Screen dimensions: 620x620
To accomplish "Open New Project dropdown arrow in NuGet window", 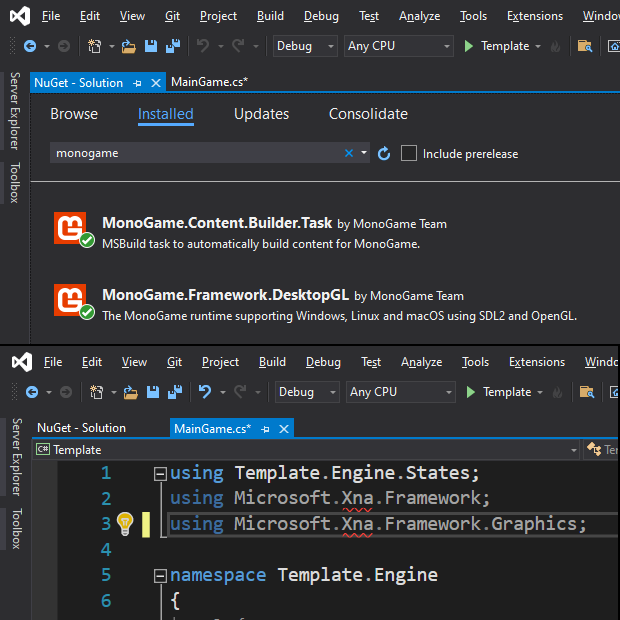I will 112,46.
